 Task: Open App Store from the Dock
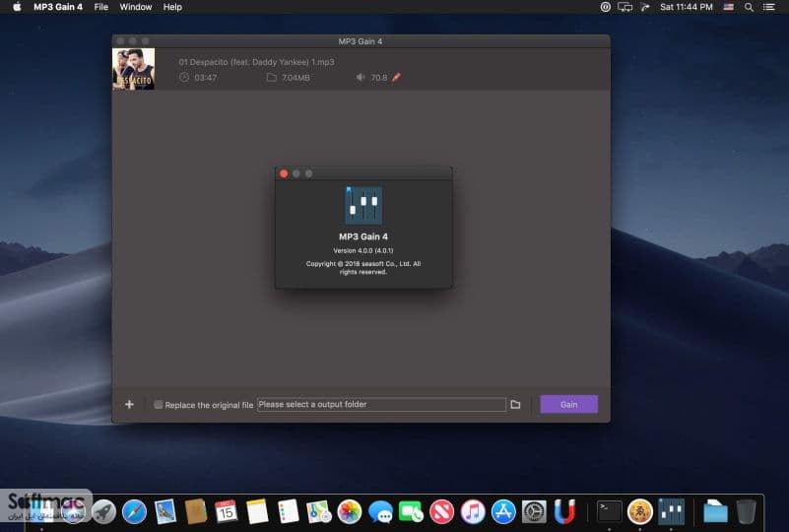(x=503, y=512)
